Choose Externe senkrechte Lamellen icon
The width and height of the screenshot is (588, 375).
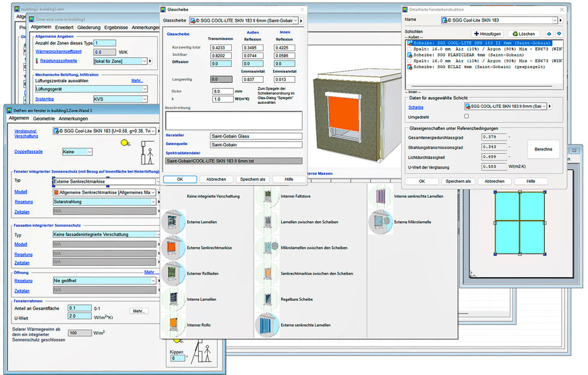click(x=267, y=324)
